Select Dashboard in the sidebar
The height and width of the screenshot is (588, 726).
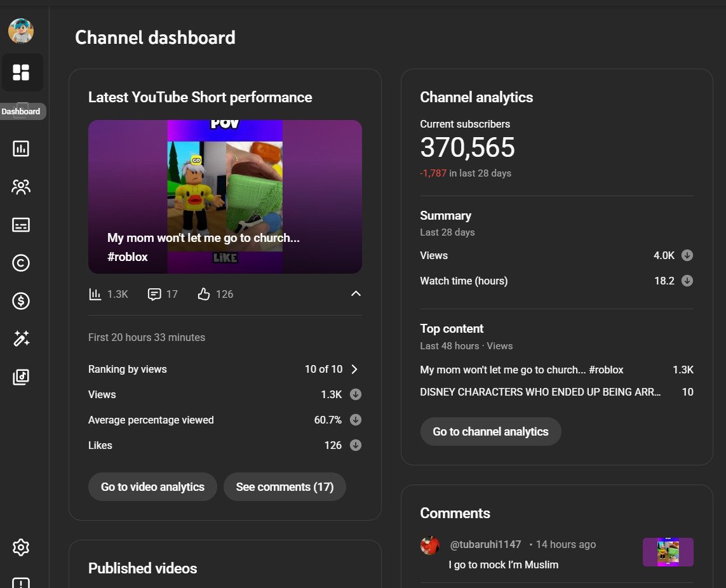23,72
